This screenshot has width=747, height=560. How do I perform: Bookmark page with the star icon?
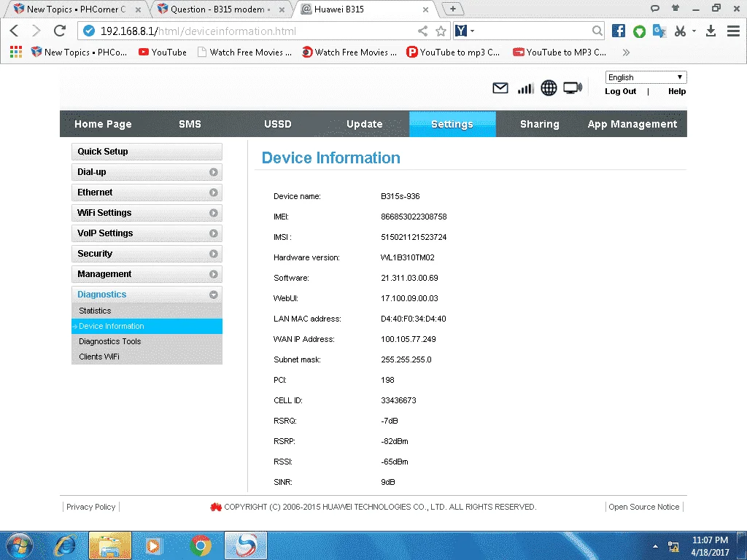[441, 31]
